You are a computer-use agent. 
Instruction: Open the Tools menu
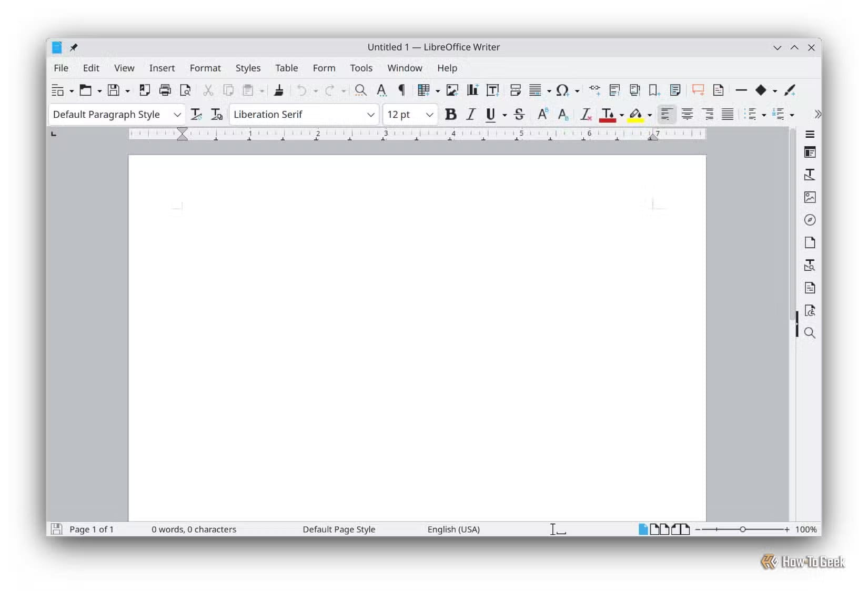(361, 68)
